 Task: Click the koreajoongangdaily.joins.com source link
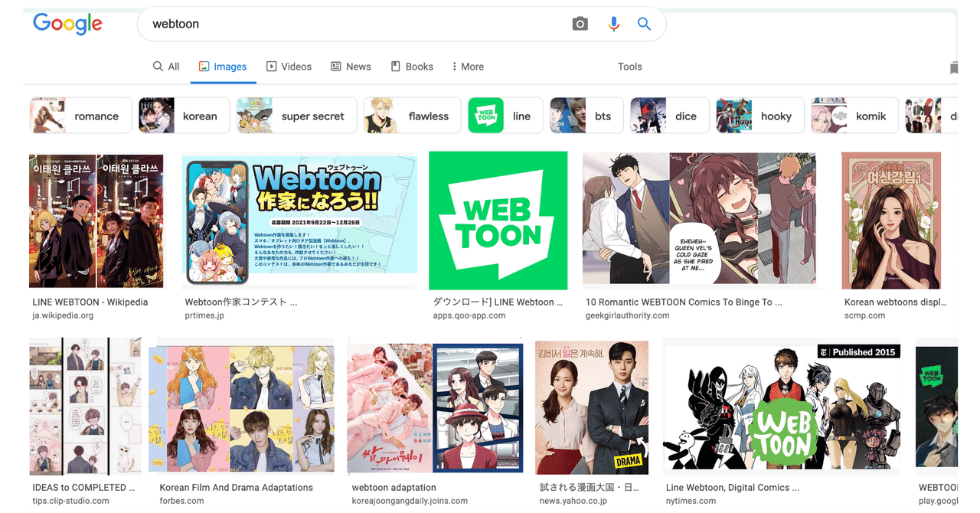410,501
